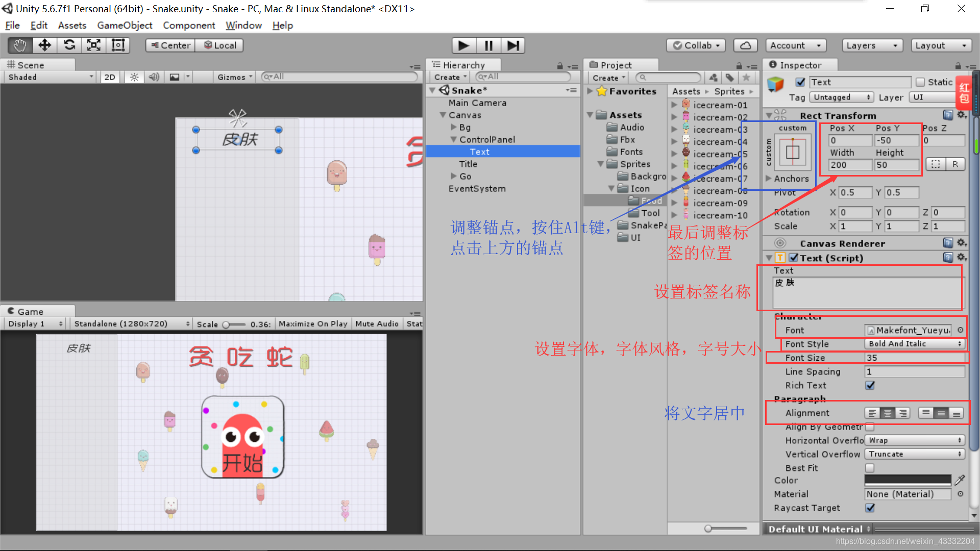Open Text Script gear settings
The height and width of the screenshot is (551, 980).
click(x=962, y=257)
